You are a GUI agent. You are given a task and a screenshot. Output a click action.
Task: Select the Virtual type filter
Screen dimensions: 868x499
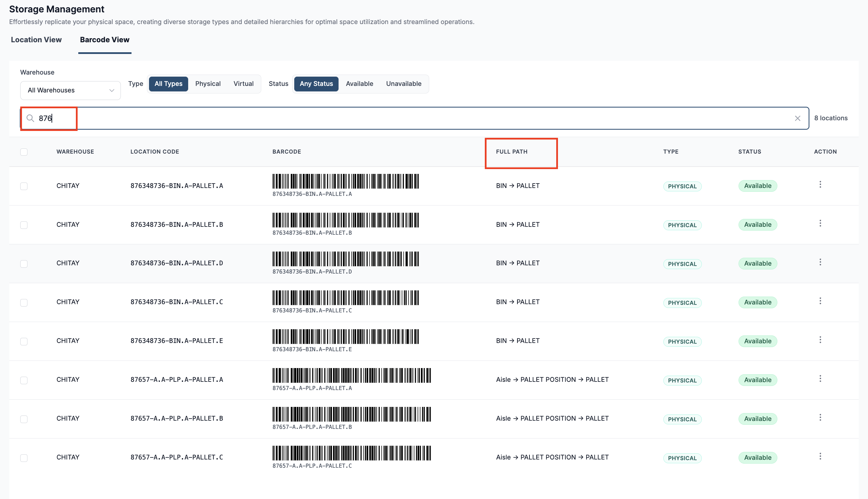coord(243,84)
